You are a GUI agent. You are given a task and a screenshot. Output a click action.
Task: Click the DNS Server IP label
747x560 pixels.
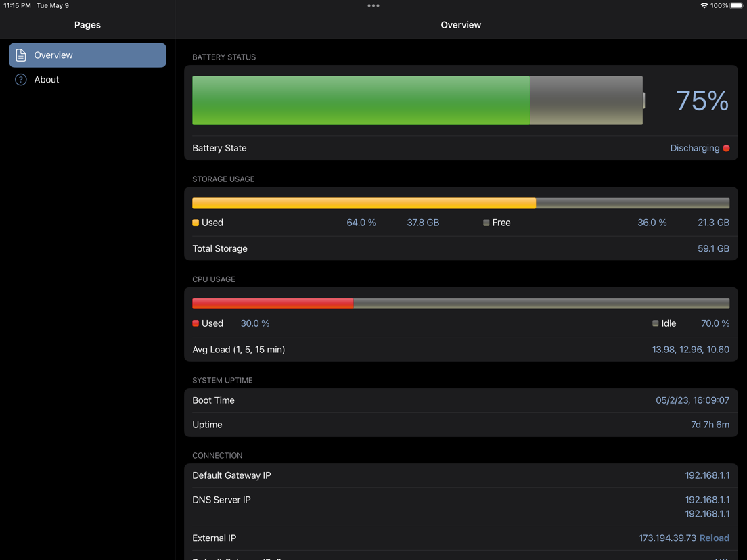[x=221, y=500]
